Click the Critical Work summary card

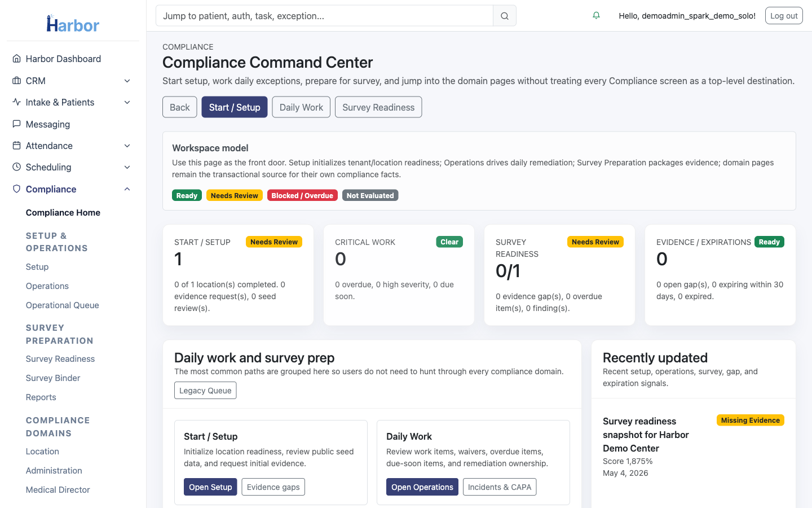pyautogui.click(x=399, y=275)
